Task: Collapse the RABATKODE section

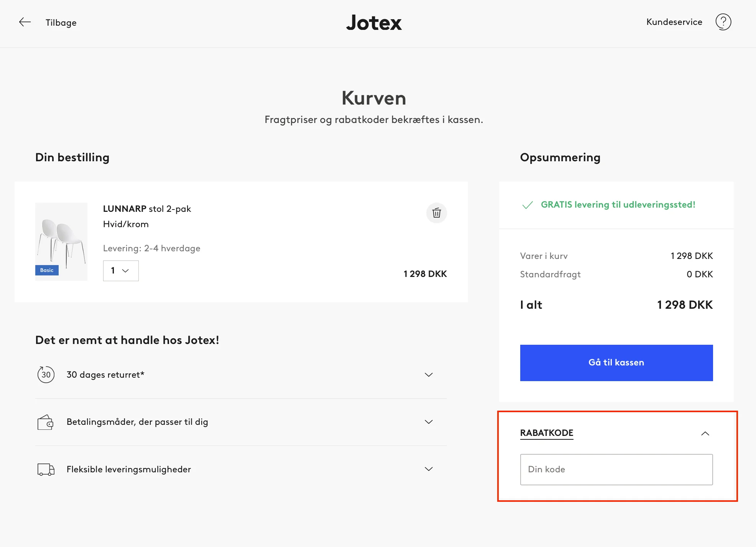Action: [705, 433]
